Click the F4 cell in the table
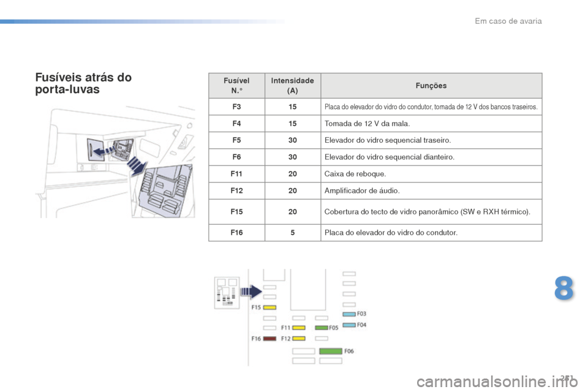 click(236, 123)
